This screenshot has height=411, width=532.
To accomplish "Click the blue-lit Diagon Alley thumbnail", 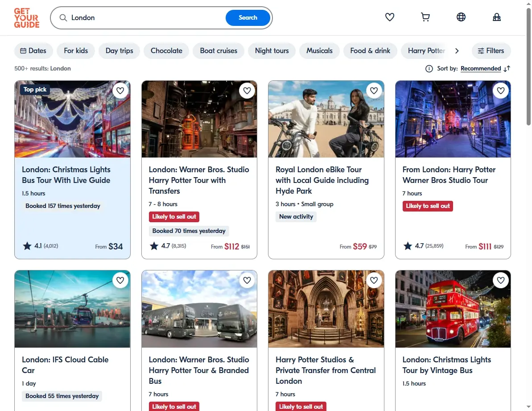I will point(453,119).
